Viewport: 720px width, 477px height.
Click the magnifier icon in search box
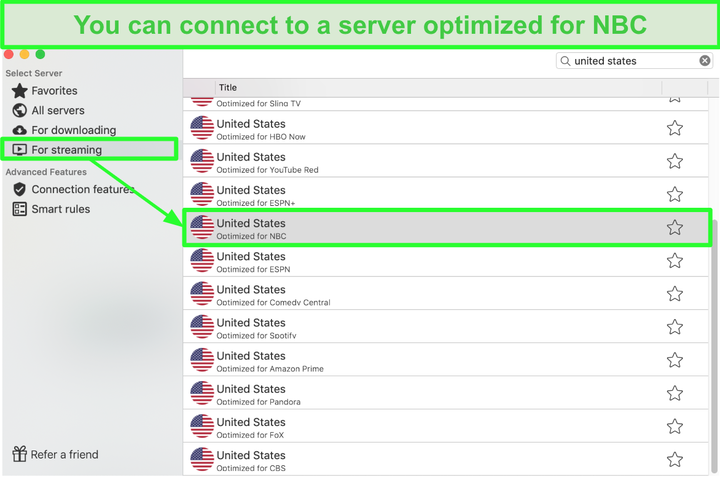tap(565, 61)
